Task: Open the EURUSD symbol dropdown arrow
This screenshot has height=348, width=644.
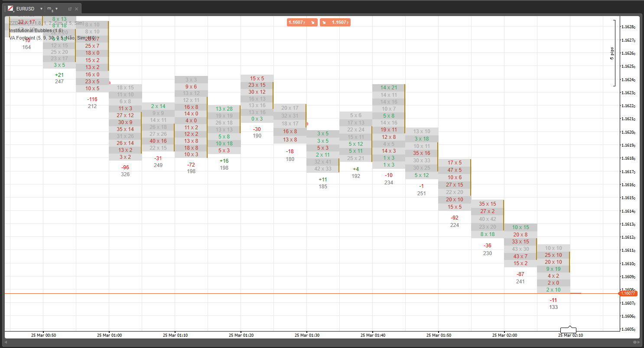Action: (41, 9)
